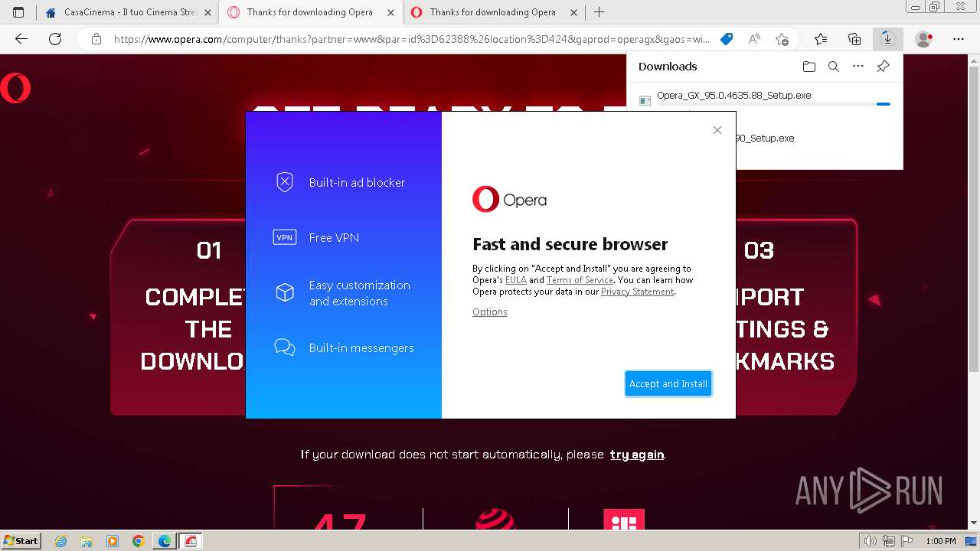980x551 pixels.
Task: Open the browser profile icon
Action: [x=924, y=39]
